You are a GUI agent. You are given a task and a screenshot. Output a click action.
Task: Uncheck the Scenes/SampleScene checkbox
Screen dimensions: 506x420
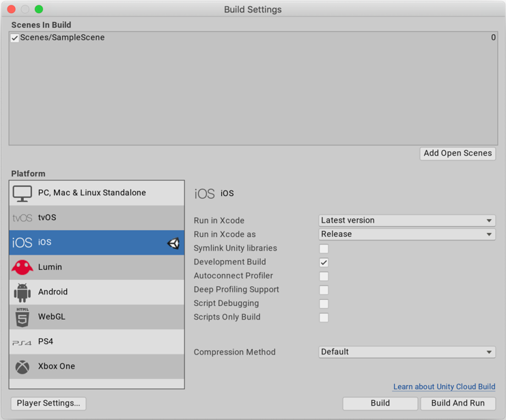[x=15, y=38]
